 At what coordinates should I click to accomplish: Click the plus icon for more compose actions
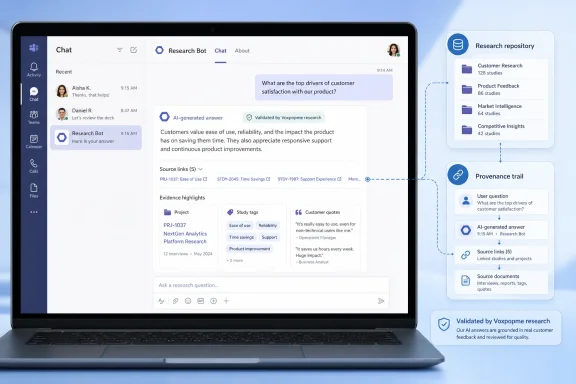[x=226, y=301]
